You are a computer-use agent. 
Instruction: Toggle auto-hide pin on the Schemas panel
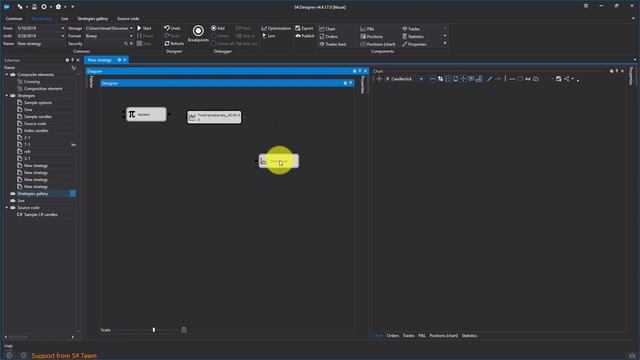tap(72, 60)
